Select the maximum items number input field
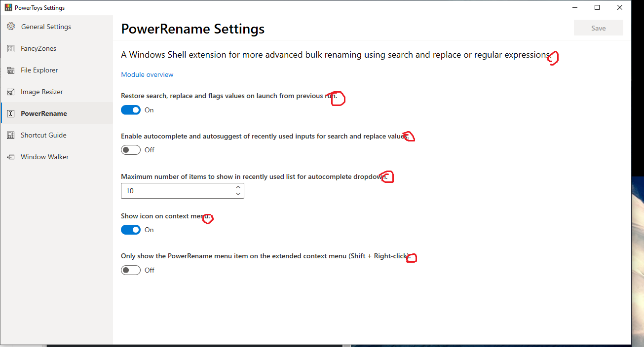This screenshot has width=644, height=347. click(173, 191)
